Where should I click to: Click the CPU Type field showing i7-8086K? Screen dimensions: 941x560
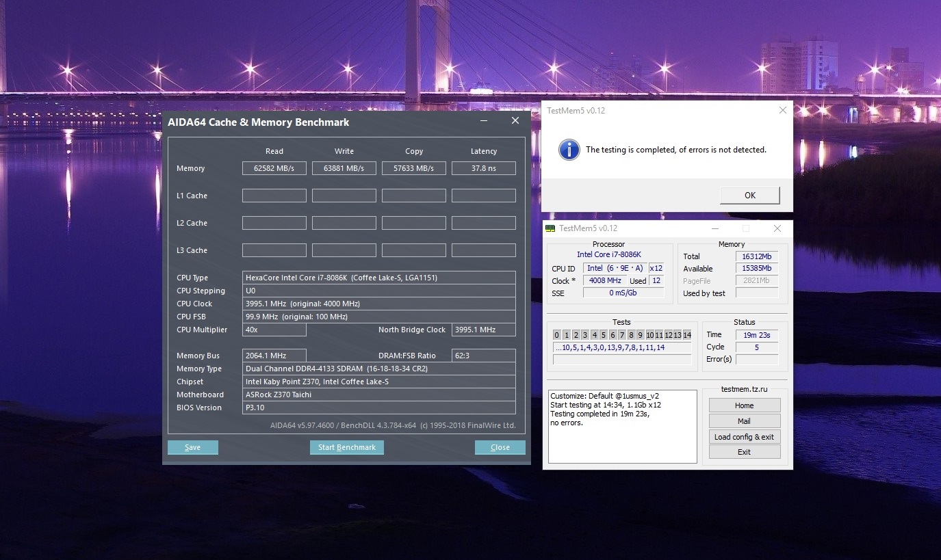click(x=379, y=278)
